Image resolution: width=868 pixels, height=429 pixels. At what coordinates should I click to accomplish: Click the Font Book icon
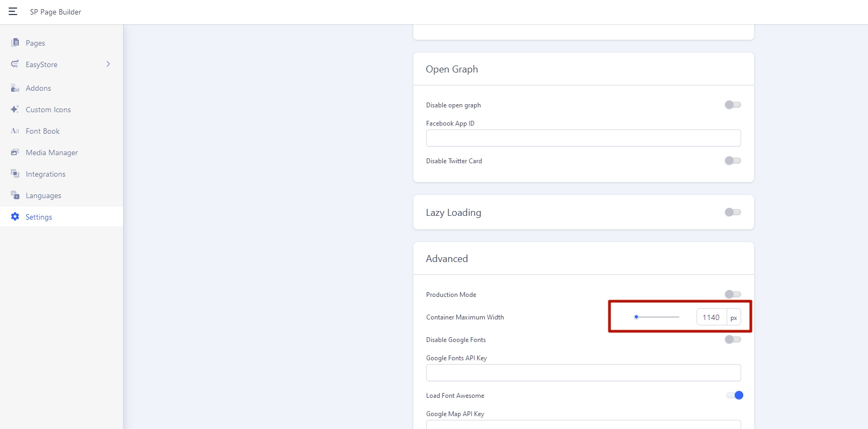coord(15,131)
